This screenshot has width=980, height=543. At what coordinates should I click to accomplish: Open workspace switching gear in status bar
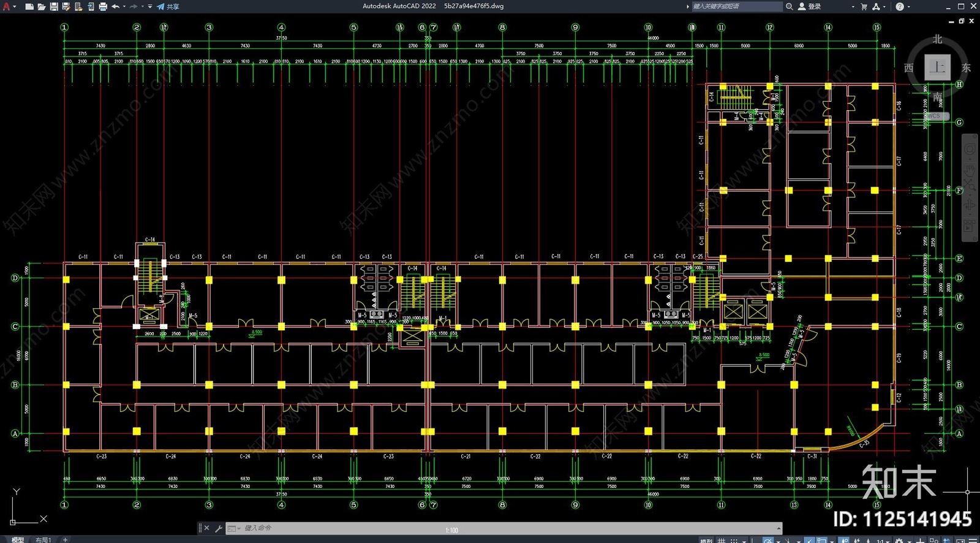[x=899, y=540]
